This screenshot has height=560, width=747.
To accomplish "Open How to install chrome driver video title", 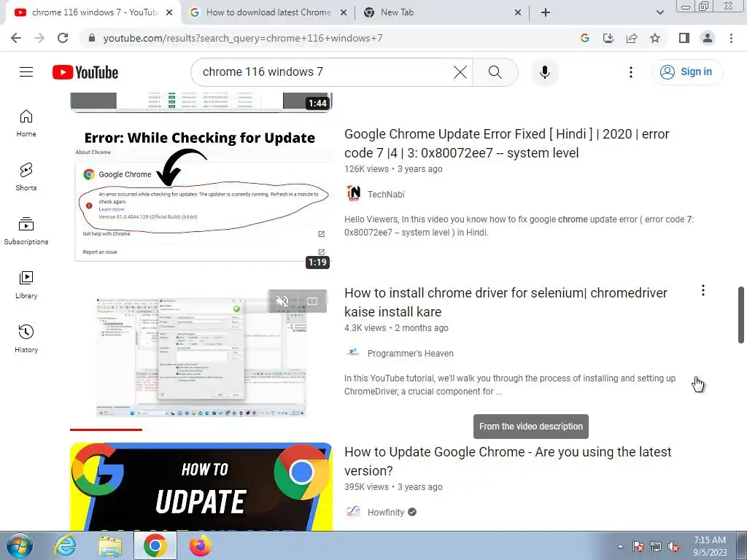I will coord(506,303).
